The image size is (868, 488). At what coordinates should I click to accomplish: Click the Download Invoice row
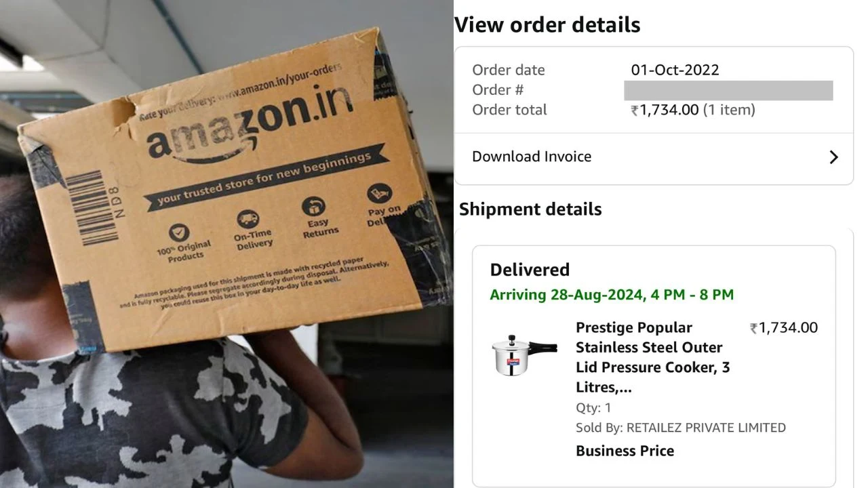click(654, 157)
